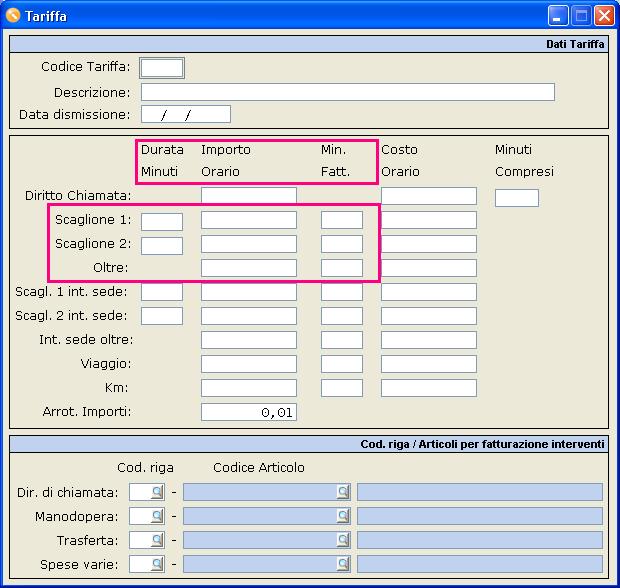Click Int. sede oltre Min. Fatt. field
This screenshot has height=588, width=620.
[x=342, y=340]
